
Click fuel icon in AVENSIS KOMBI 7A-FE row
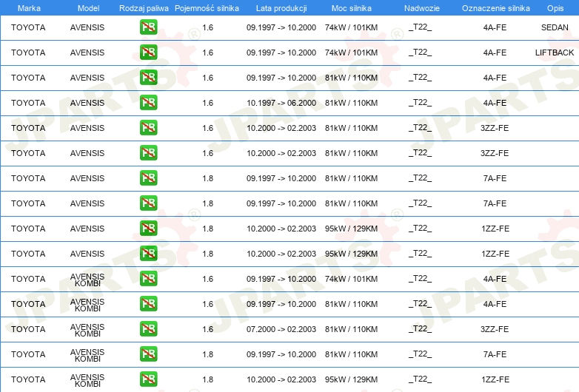click(x=148, y=354)
